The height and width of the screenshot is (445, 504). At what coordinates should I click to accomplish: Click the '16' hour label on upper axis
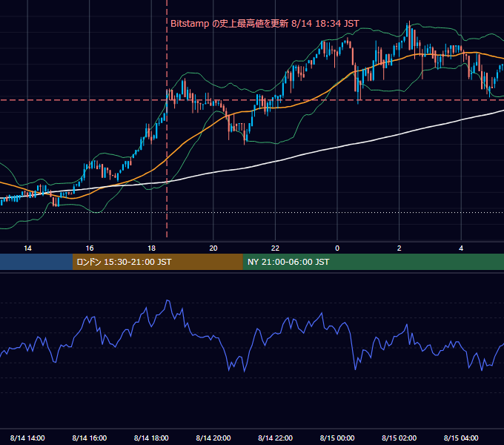coord(90,248)
